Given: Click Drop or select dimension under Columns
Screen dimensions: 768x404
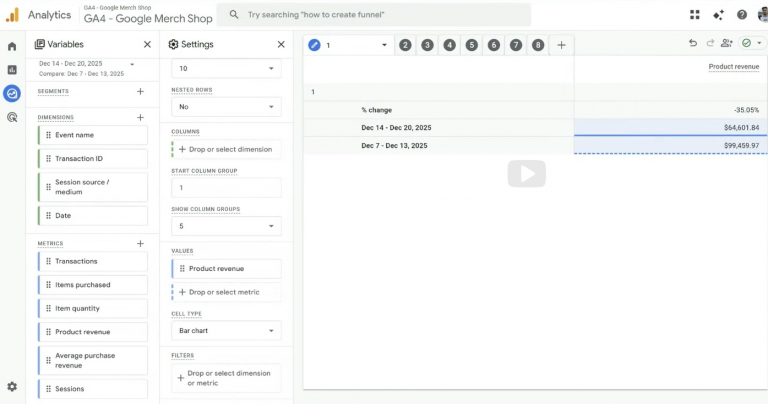Looking at the screenshot, I should tap(226, 149).
